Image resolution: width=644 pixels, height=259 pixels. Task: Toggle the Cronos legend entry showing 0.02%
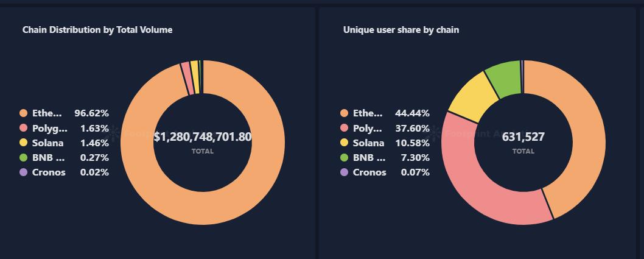64,172
